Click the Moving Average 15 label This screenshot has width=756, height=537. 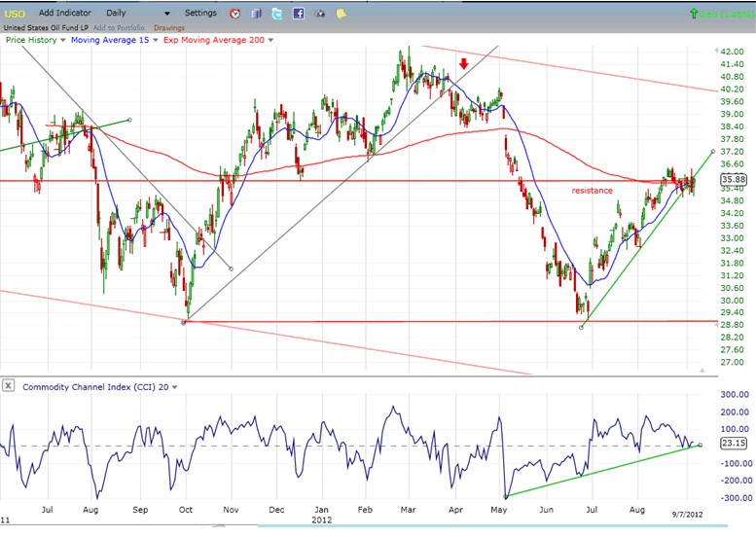(x=110, y=40)
